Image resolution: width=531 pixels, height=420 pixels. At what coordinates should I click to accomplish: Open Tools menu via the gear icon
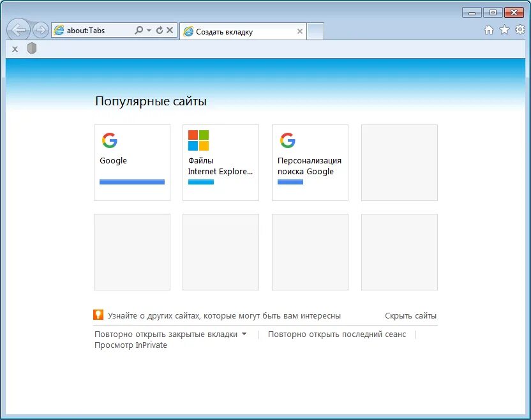pos(520,29)
